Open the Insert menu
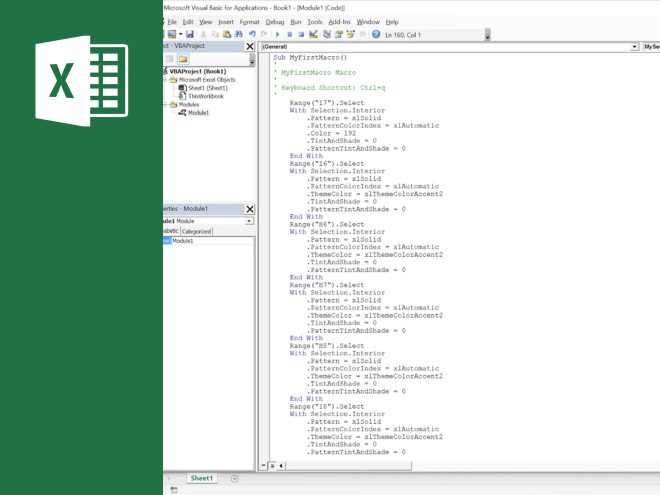Image resolution: width=660 pixels, height=495 pixels. (226, 21)
